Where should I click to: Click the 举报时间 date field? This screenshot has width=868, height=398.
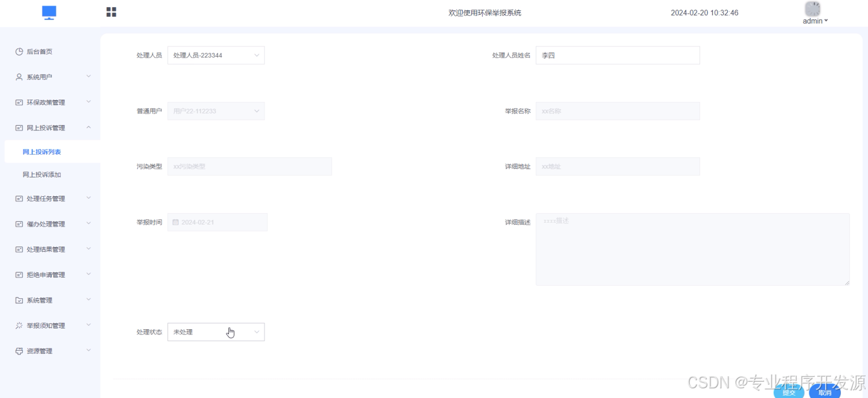tap(217, 222)
